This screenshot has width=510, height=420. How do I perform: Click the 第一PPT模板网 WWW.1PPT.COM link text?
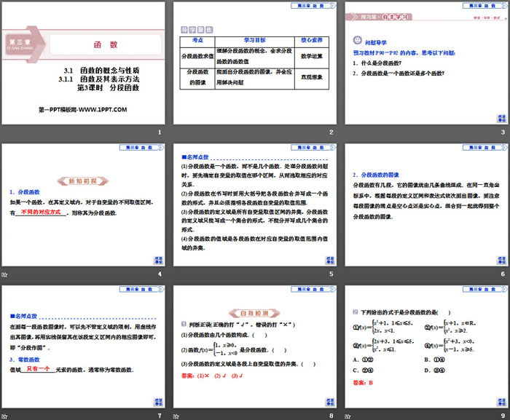(x=82, y=110)
